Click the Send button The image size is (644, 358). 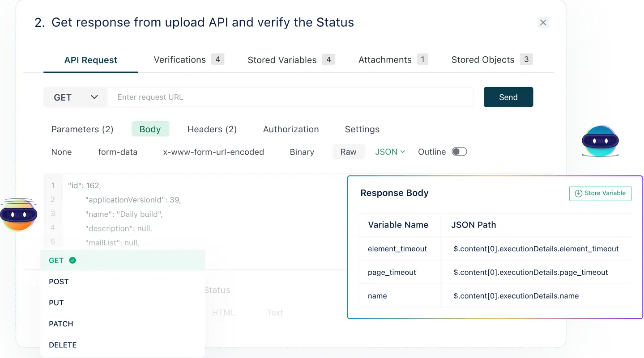pos(508,97)
